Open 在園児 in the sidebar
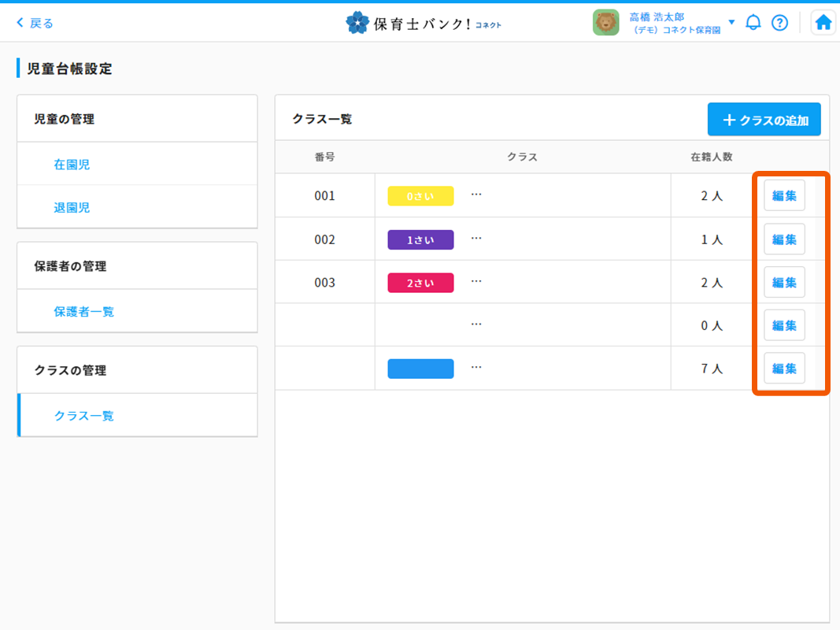The height and width of the screenshot is (630, 840). 72,165
